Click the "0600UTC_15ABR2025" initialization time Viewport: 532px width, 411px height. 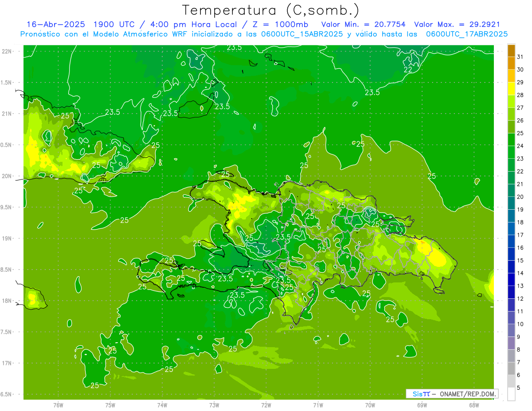click(301, 34)
